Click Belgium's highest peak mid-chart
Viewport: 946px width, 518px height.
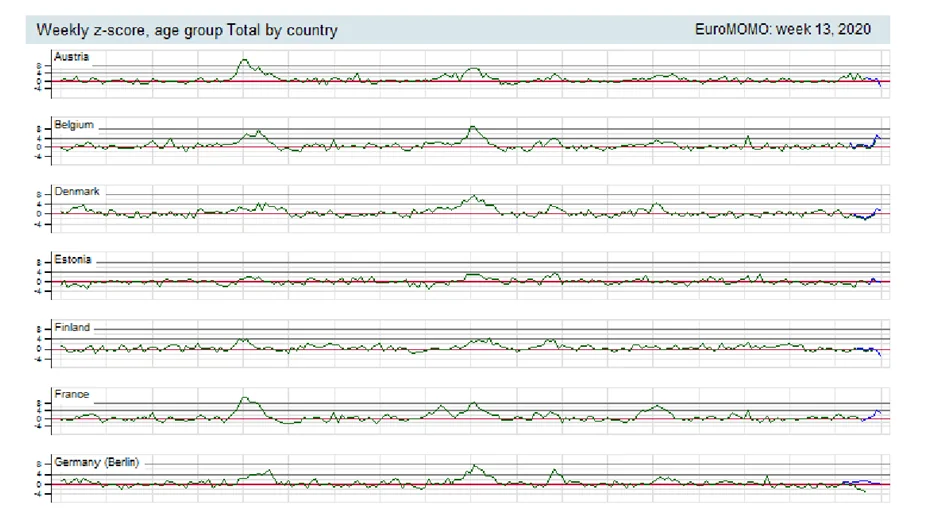point(472,128)
